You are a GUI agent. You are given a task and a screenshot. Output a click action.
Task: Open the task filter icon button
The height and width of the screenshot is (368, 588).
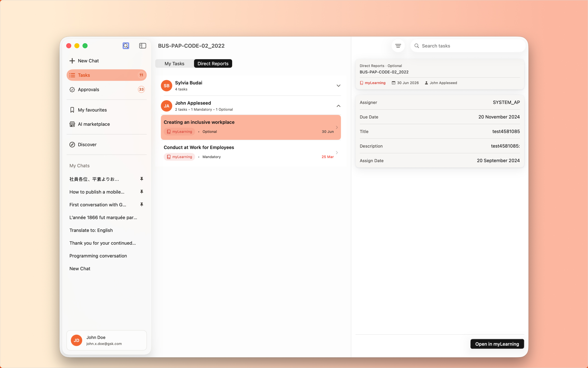(x=398, y=46)
